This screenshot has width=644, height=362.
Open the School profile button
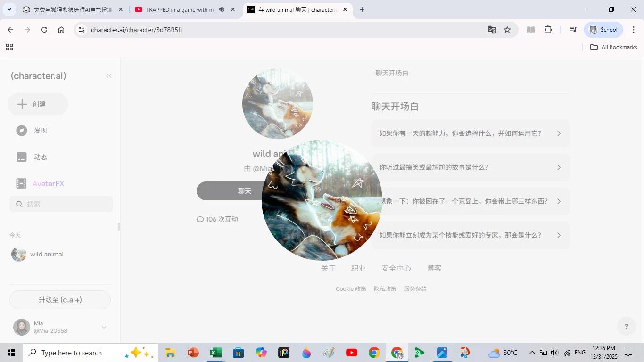[603, 30]
